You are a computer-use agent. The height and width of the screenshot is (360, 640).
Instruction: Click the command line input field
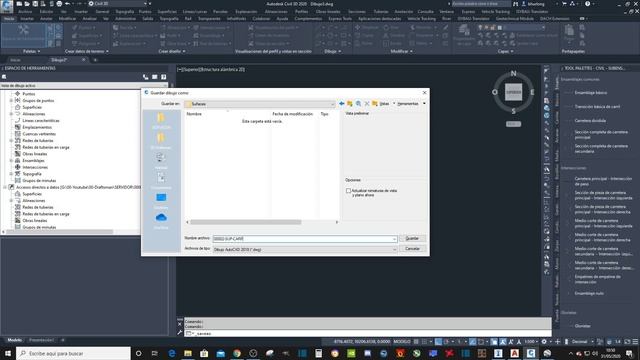coord(367,333)
